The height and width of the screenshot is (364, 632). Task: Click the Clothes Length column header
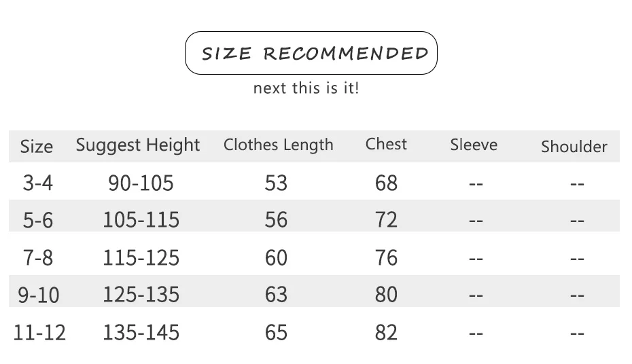[x=279, y=145]
